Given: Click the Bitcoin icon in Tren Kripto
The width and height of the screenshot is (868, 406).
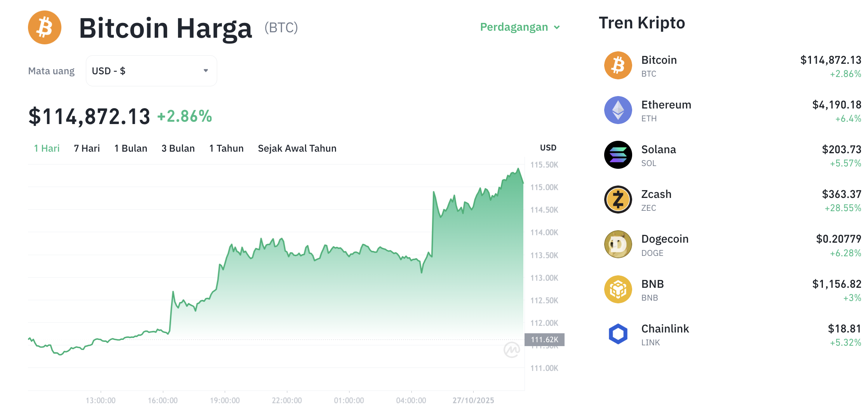Looking at the screenshot, I should (618, 65).
